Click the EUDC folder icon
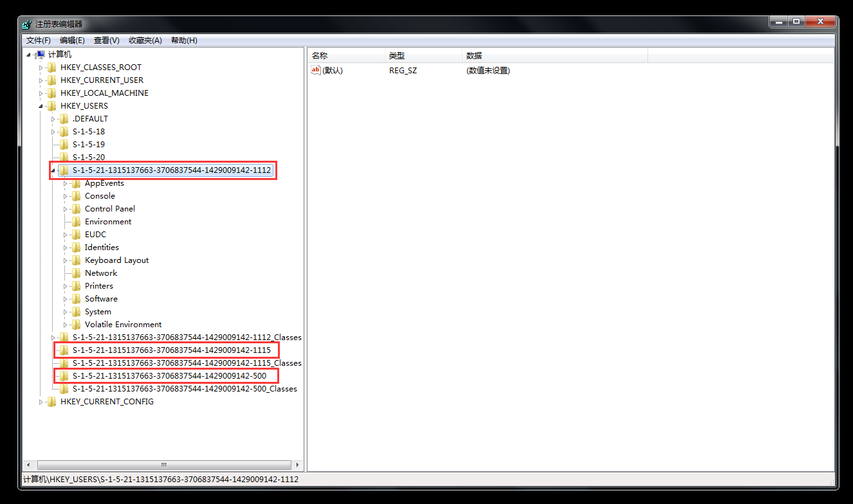The width and height of the screenshot is (853, 504). coord(76,235)
